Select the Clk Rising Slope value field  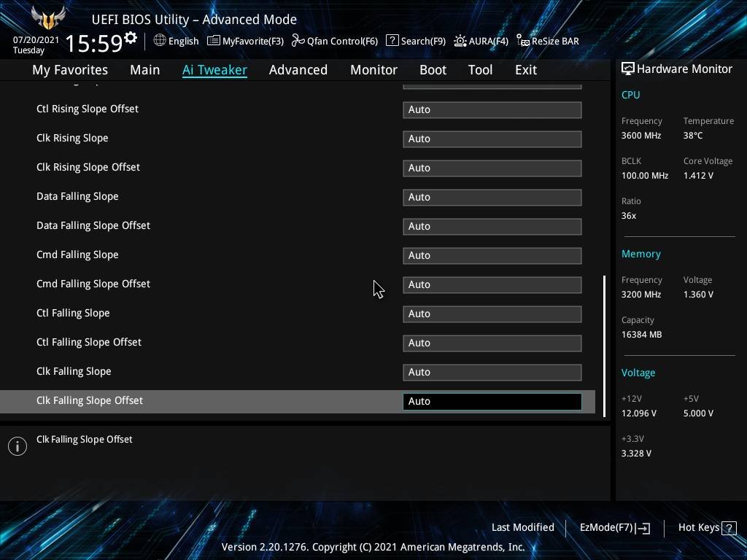point(492,139)
